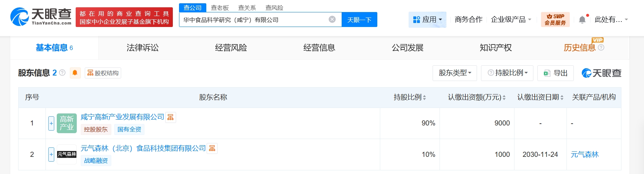The height and width of the screenshot is (174, 644).
Task: Clear the search box text
Action: tap(332, 19)
